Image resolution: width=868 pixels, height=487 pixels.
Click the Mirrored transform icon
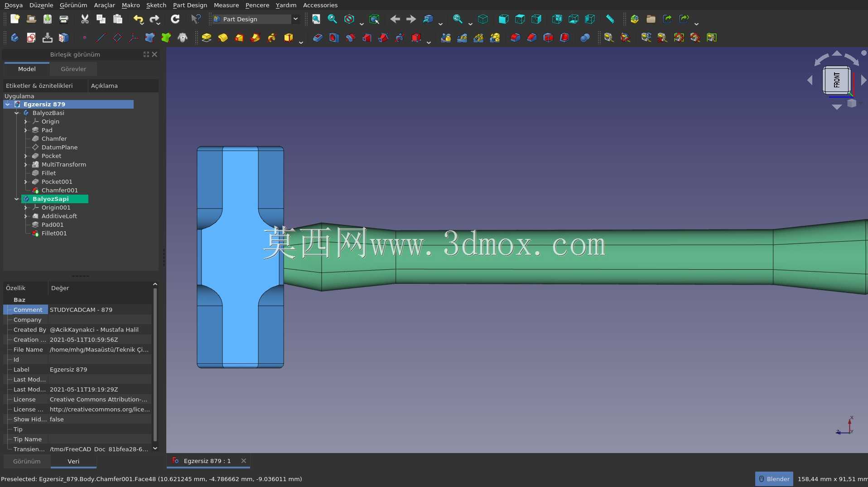click(446, 38)
